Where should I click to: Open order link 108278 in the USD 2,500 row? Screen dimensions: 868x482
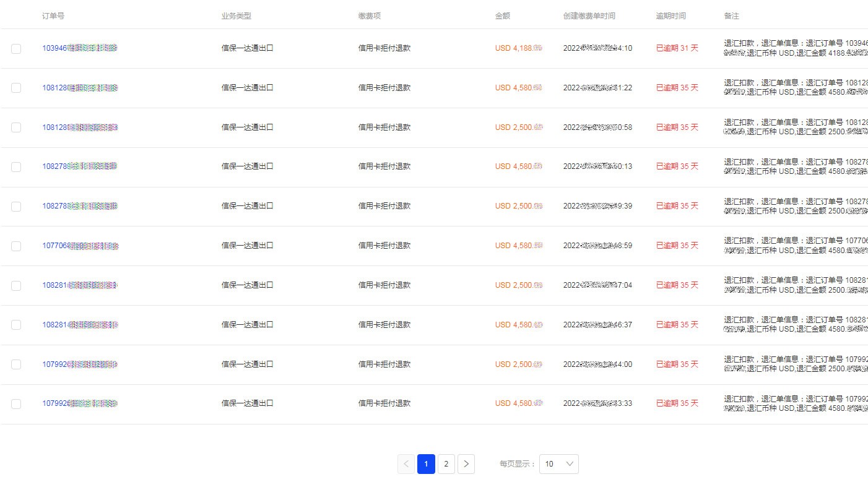point(80,206)
